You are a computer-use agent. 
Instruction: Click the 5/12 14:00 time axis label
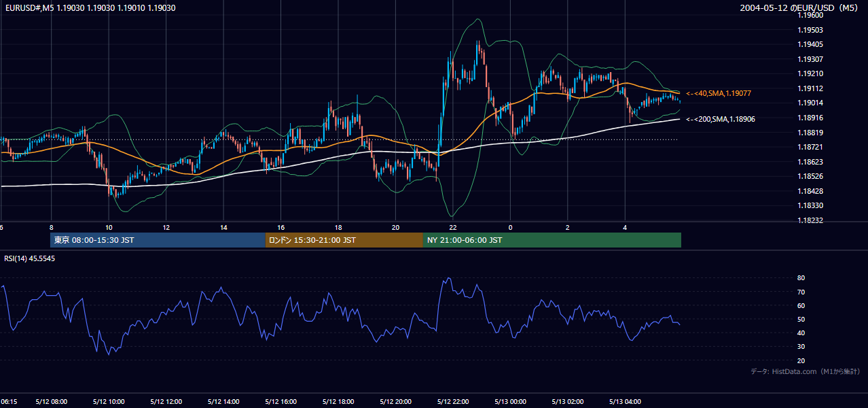[223, 402]
